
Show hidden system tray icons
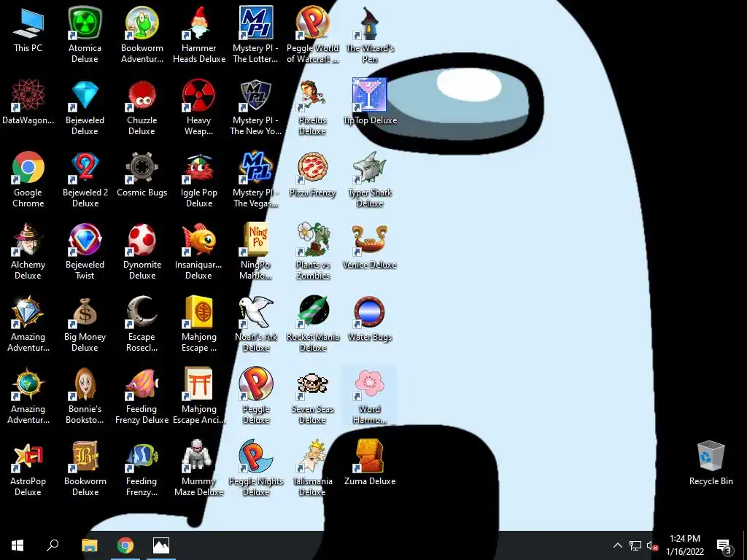pyautogui.click(x=617, y=545)
